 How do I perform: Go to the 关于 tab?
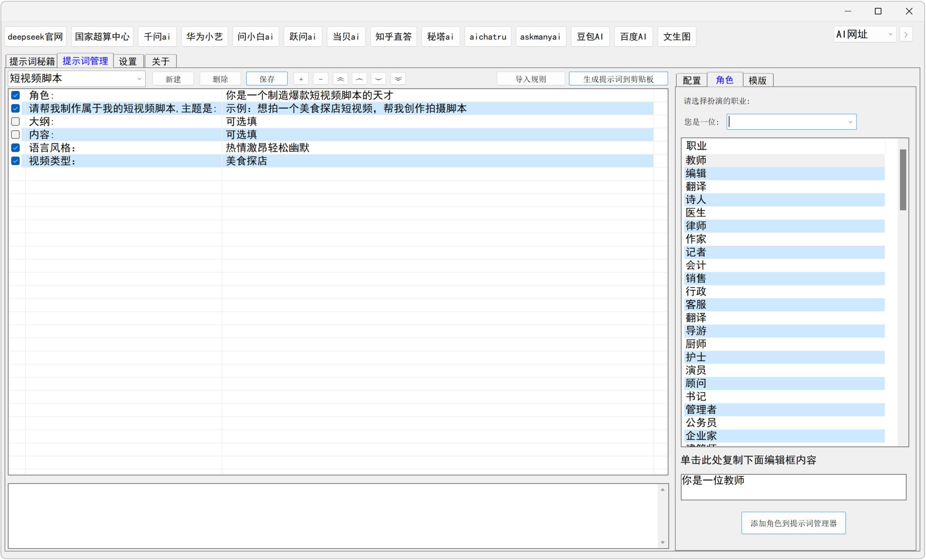tap(160, 61)
